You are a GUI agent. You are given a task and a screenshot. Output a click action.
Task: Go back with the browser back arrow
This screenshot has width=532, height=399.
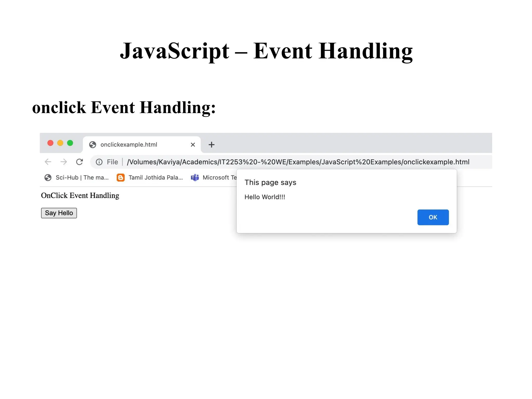click(x=48, y=162)
